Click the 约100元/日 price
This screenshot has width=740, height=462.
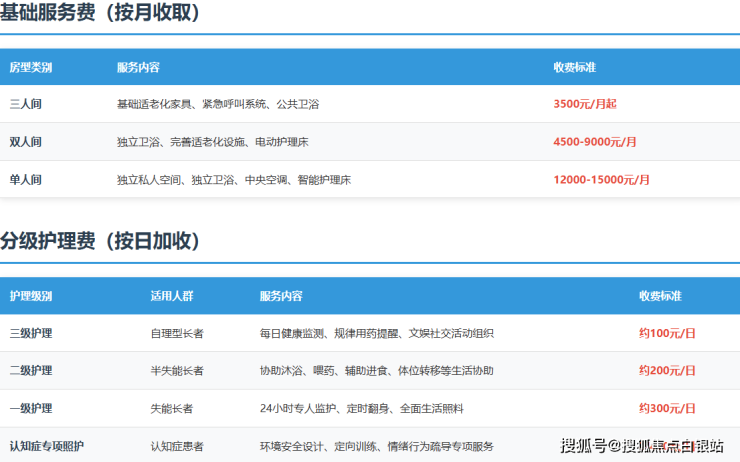(x=667, y=333)
